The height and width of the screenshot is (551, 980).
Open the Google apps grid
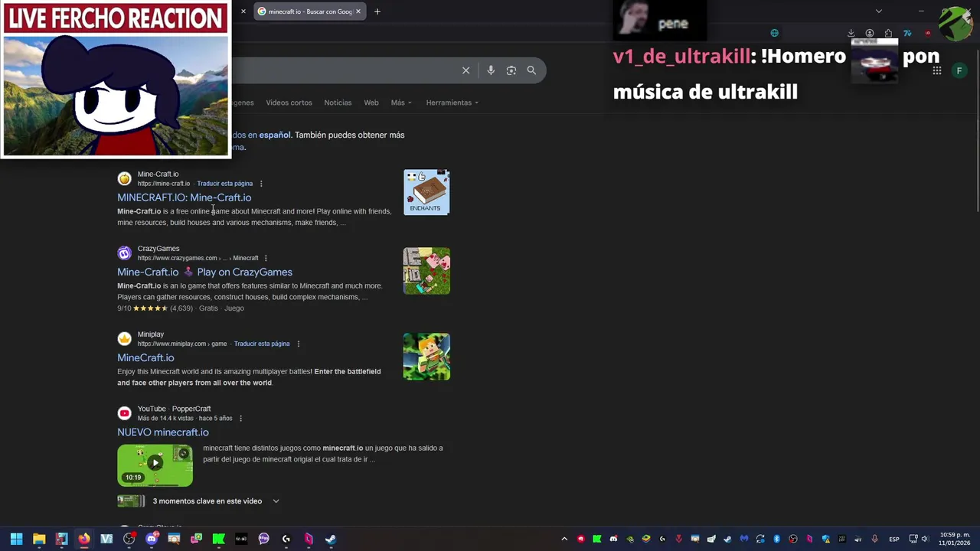pos(936,70)
